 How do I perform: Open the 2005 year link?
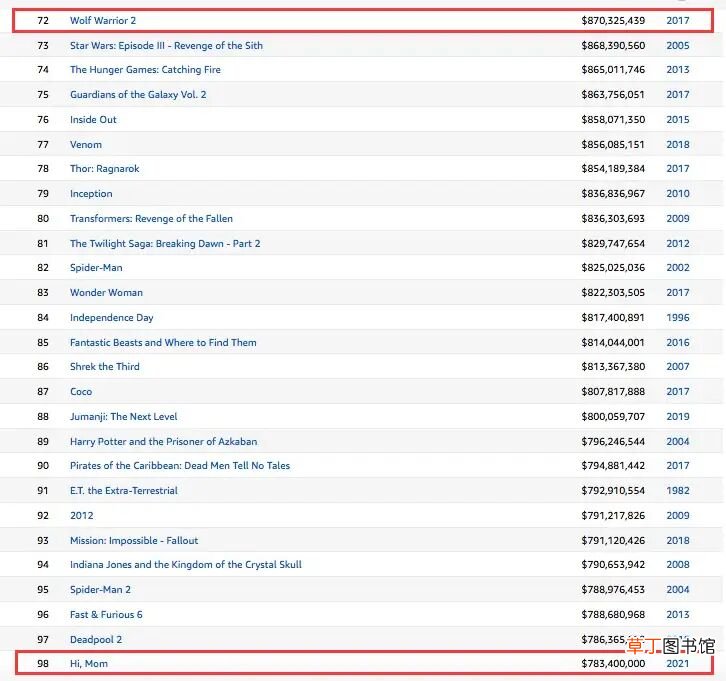tap(678, 45)
